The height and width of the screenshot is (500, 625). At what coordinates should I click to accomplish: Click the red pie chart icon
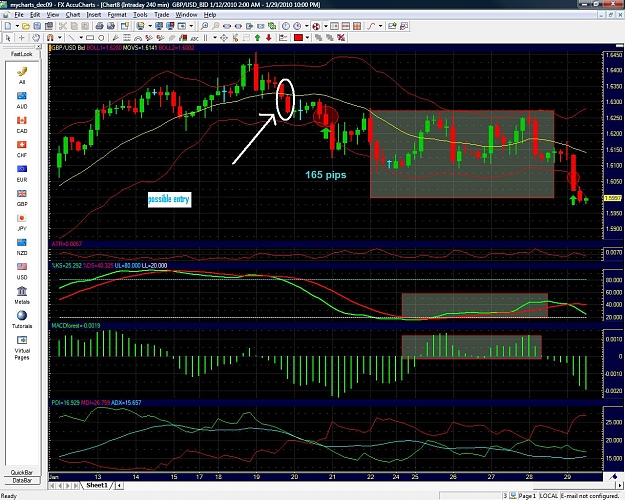(316, 26)
